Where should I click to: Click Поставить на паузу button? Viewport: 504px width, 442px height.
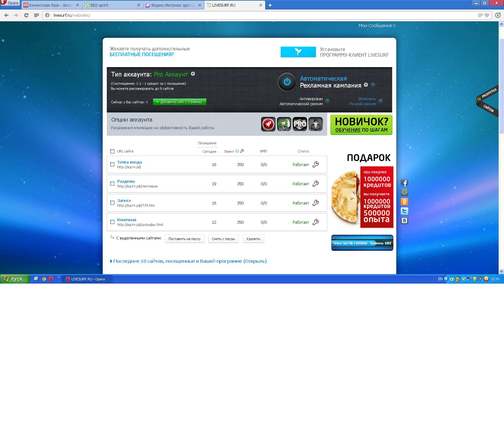point(185,239)
